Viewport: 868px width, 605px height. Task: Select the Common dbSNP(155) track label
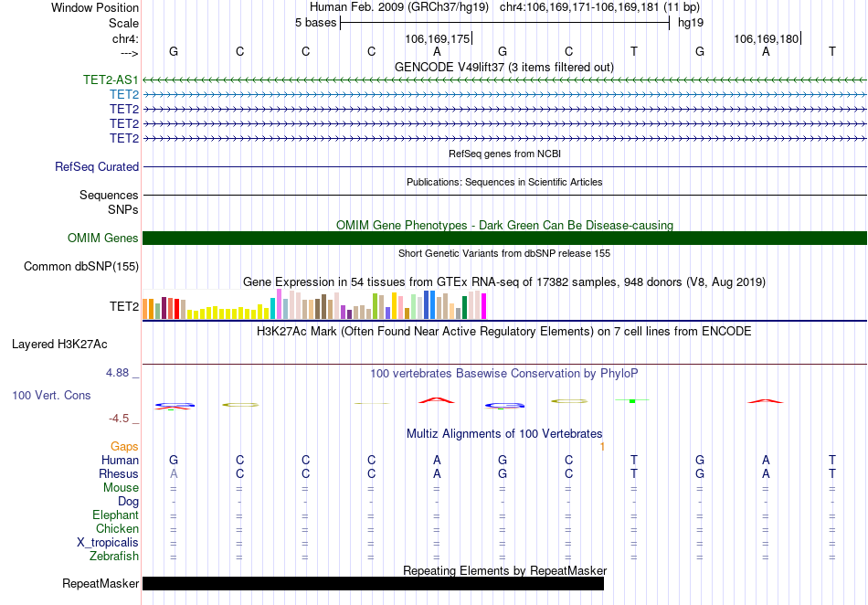[x=81, y=266]
